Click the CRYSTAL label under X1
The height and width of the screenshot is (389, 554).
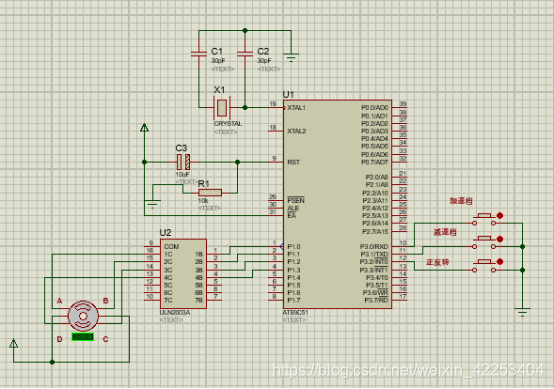click(228, 124)
